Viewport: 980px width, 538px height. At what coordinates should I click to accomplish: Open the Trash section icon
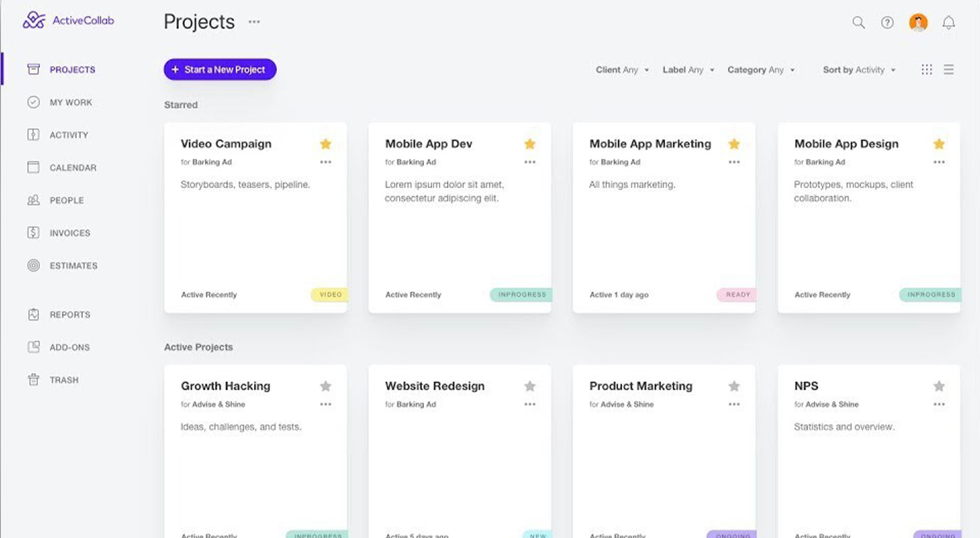coord(33,379)
